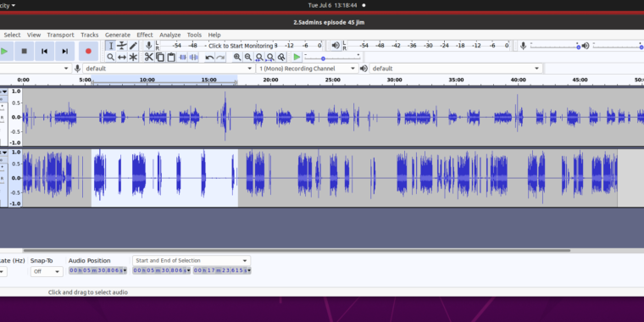Click the Audio Position time field

(97, 270)
